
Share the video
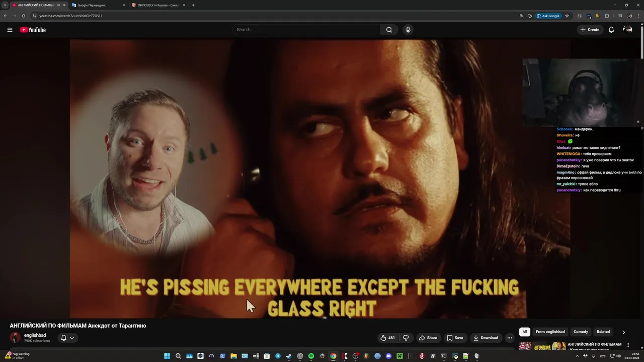point(428,338)
